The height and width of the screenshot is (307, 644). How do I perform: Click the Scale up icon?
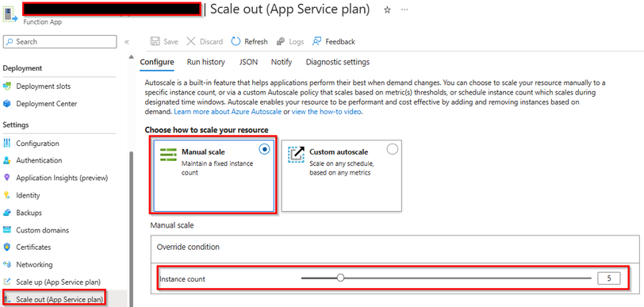coord(7,282)
